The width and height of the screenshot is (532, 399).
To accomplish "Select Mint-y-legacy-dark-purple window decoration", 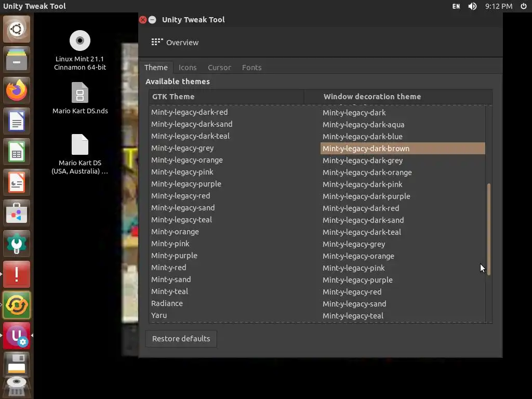I will point(403,196).
